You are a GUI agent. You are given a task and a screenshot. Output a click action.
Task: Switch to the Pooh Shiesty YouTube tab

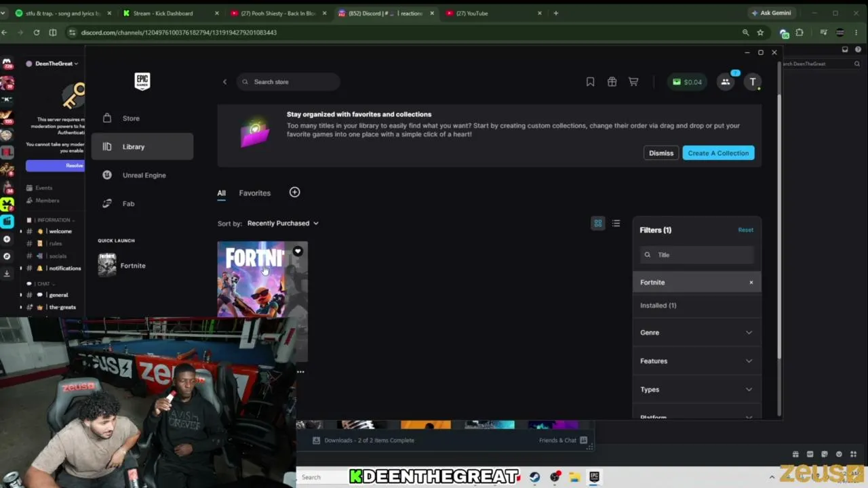277,13
